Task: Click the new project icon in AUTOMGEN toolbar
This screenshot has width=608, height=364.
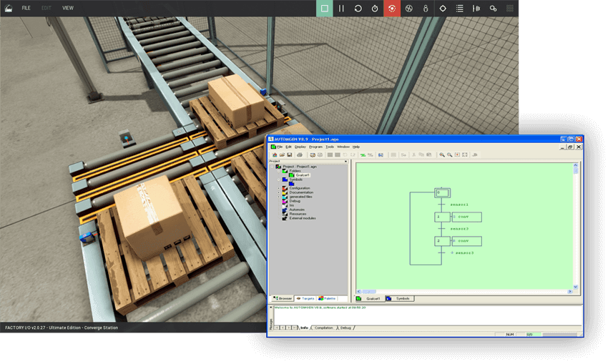Action: point(275,154)
